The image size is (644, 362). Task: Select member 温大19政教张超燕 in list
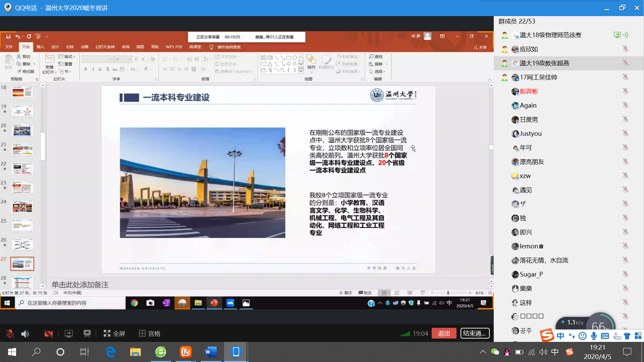[544, 63]
